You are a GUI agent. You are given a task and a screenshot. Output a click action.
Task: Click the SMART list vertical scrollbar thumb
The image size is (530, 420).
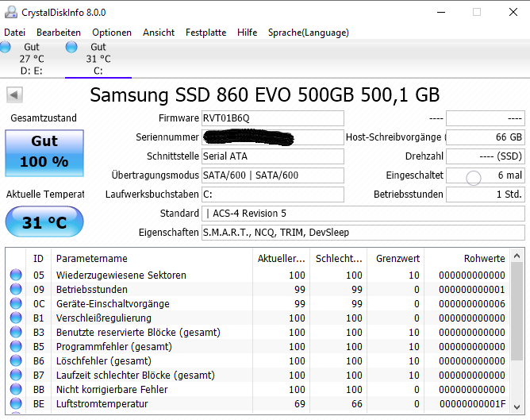(x=517, y=311)
